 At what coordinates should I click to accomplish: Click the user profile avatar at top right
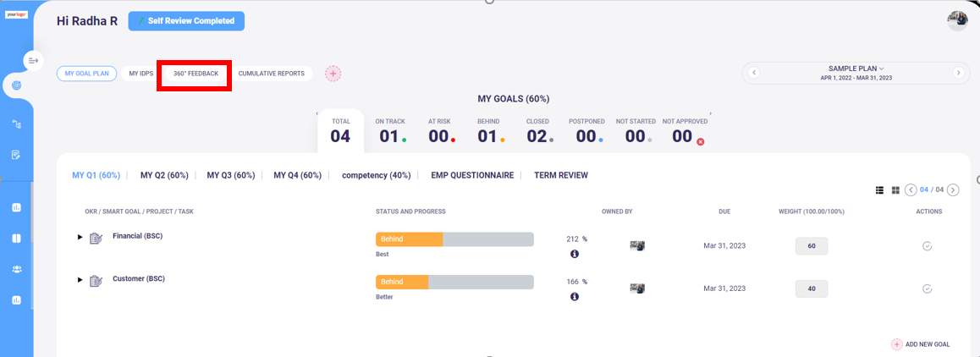(958, 20)
